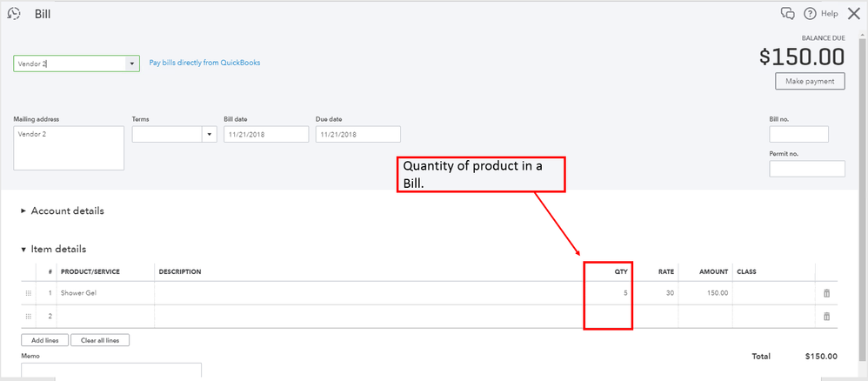Screen dimensions: 868x381
Task: Click the Help question mark icon
Action: tap(810, 13)
